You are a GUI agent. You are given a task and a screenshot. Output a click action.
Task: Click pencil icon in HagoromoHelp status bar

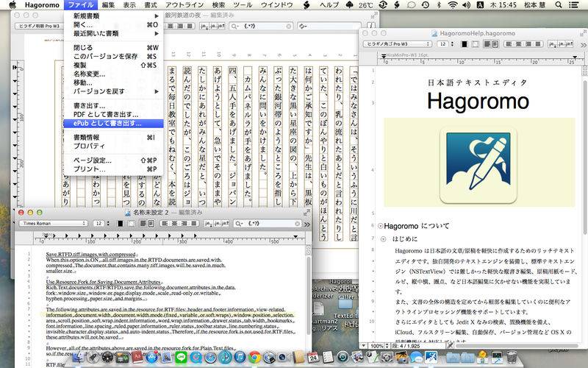(450, 345)
